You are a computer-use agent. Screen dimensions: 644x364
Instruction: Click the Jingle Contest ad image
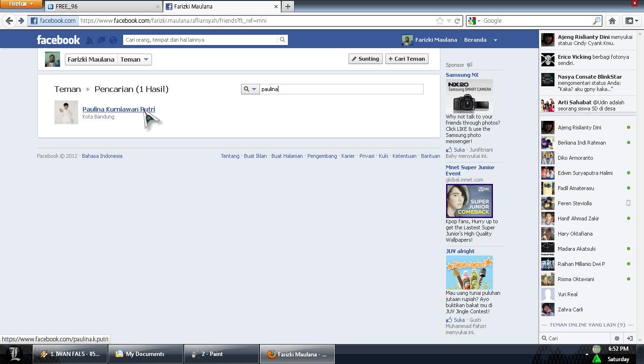469,273
